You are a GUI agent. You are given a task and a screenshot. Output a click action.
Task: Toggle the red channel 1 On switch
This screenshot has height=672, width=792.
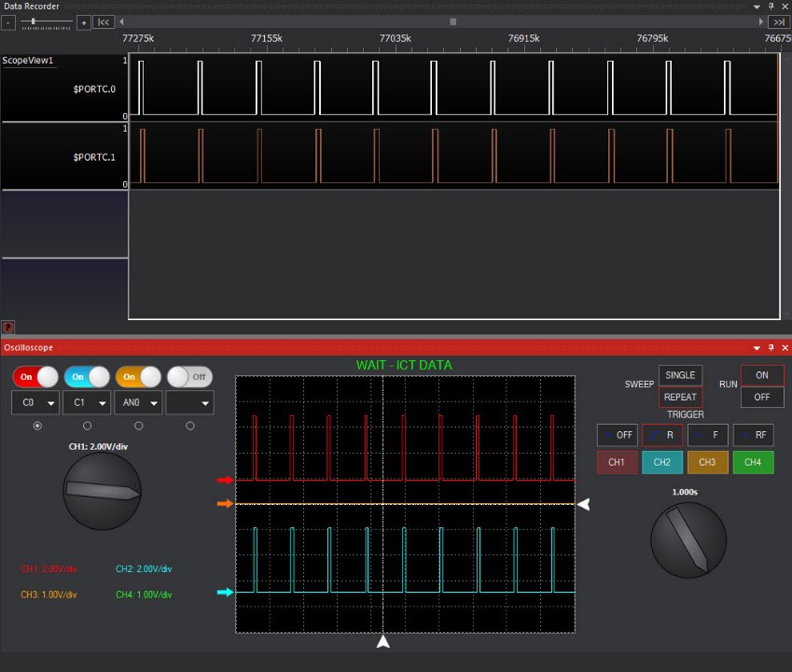coord(35,377)
